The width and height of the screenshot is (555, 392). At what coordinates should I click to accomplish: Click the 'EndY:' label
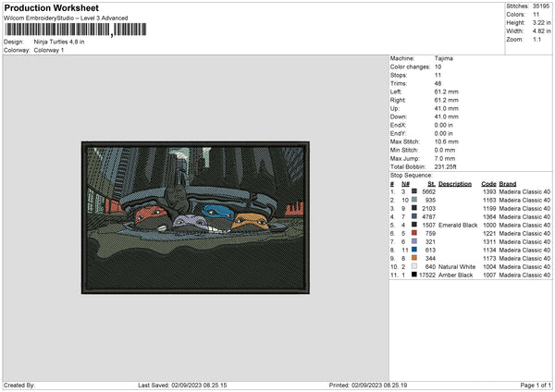[398, 133]
